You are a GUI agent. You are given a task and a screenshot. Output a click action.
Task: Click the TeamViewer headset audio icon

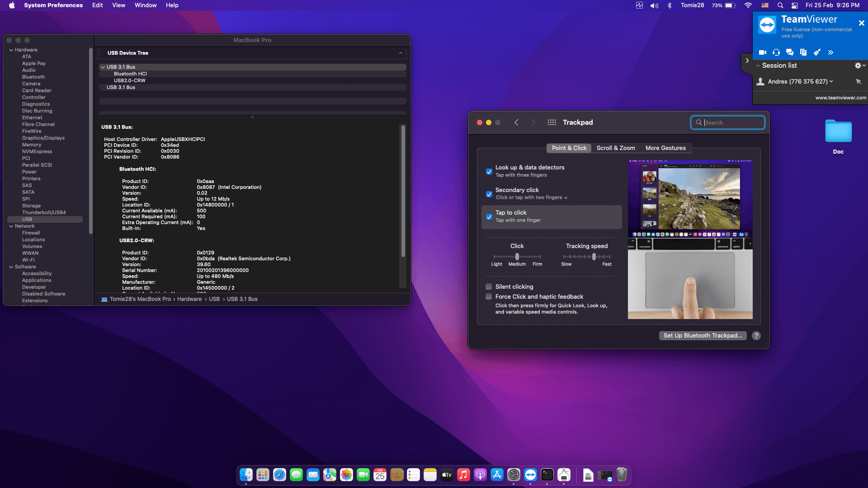[776, 52]
